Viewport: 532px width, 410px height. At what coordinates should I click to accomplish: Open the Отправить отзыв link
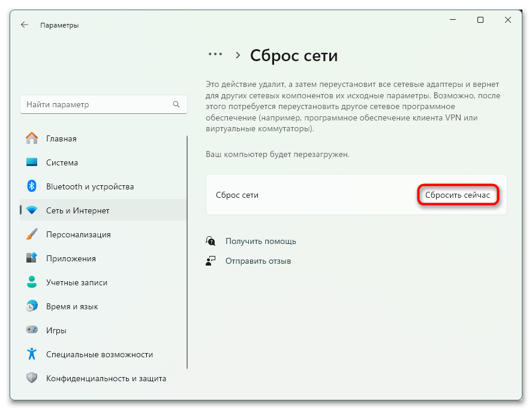(258, 261)
